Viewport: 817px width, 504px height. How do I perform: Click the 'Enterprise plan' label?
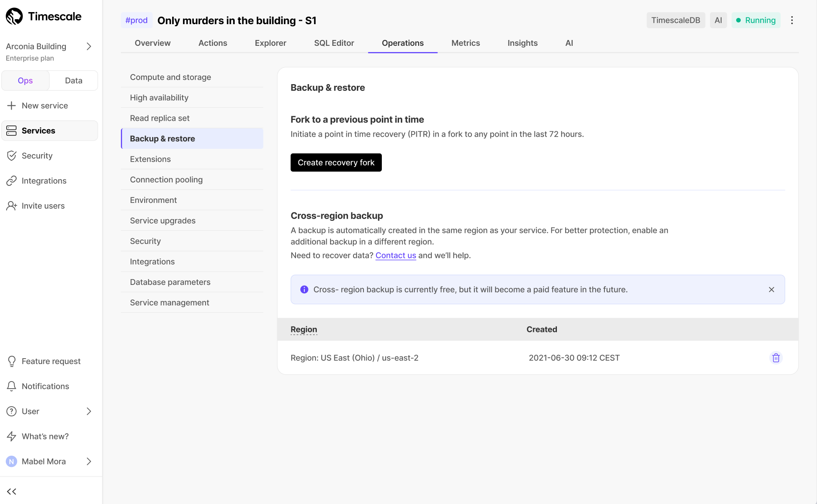[30, 58]
